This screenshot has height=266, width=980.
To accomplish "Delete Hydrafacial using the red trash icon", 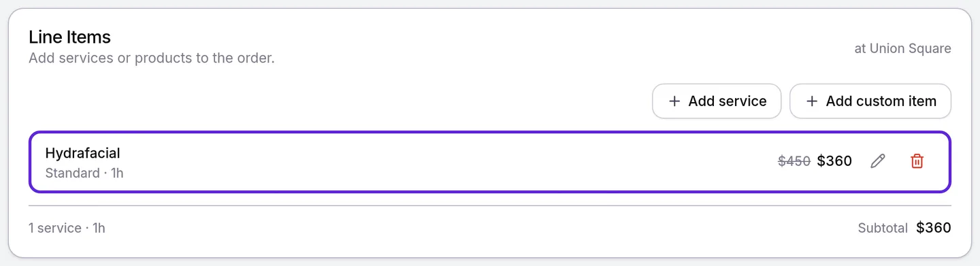I will click(x=917, y=161).
